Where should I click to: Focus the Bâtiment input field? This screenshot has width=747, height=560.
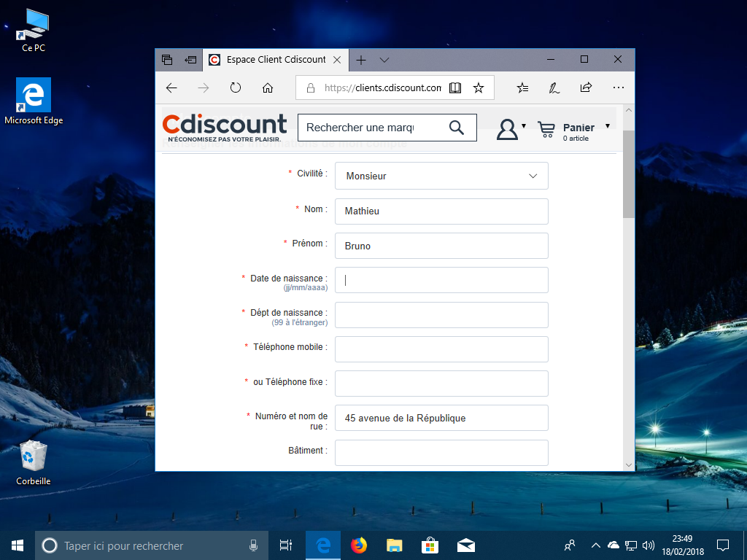(x=441, y=452)
